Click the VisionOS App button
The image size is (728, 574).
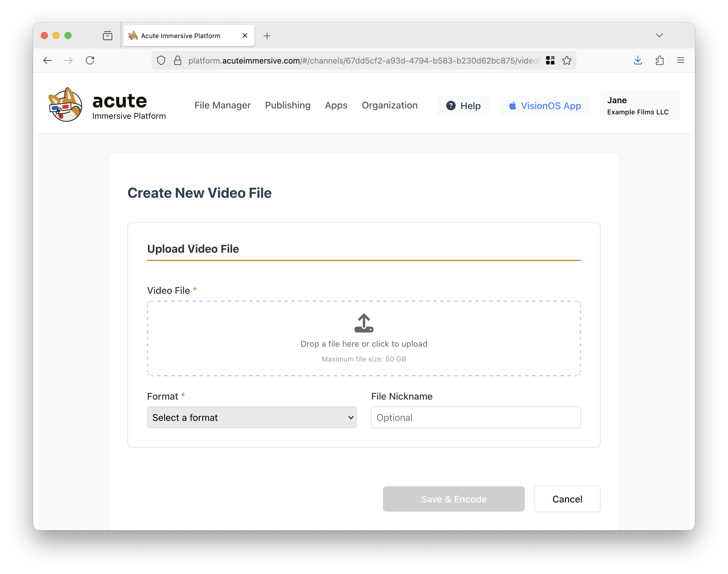[x=545, y=106]
